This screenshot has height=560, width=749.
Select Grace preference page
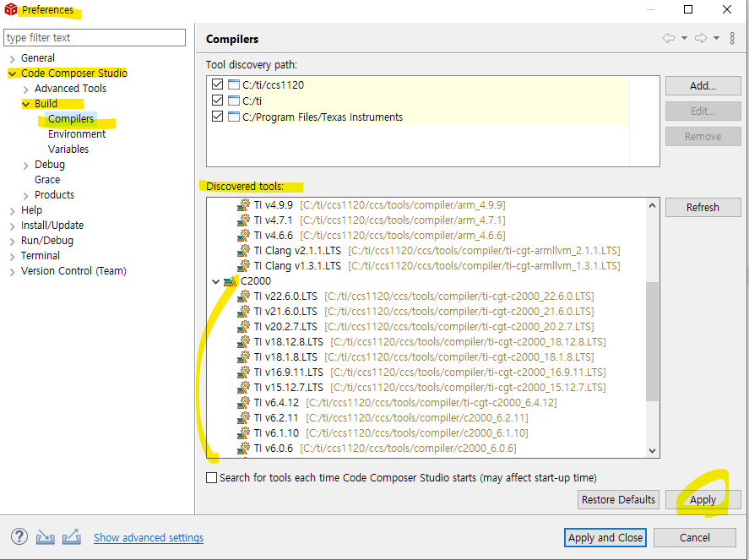tap(47, 180)
